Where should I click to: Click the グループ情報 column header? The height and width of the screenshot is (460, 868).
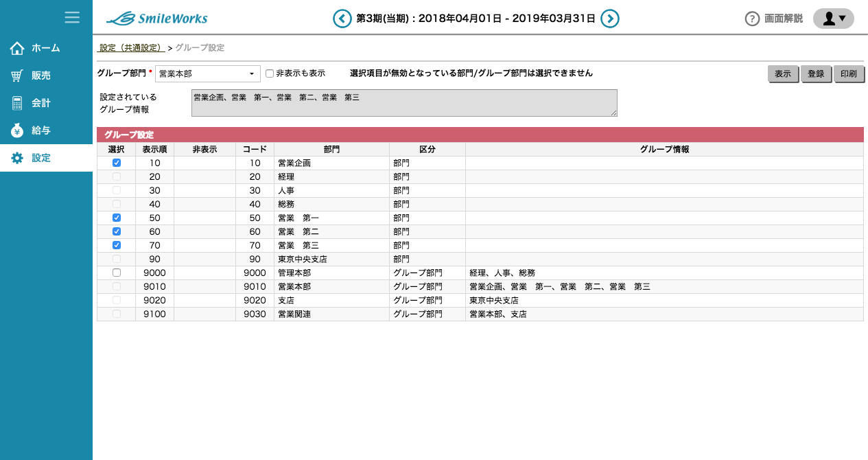pos(665,149)
